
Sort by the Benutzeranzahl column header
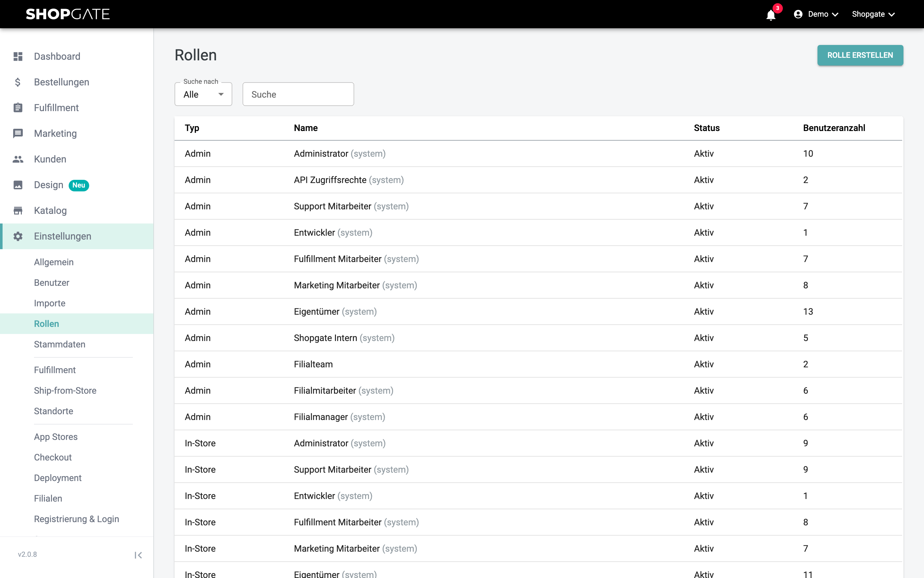coord(834,128)
